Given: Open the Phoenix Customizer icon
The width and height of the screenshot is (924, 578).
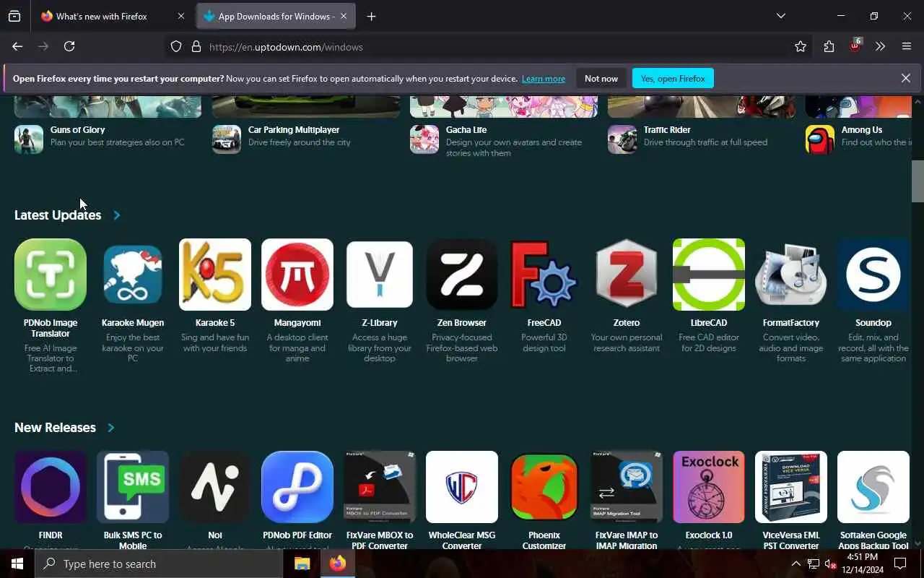Looking at the screenshot, I should coord(544,487).
